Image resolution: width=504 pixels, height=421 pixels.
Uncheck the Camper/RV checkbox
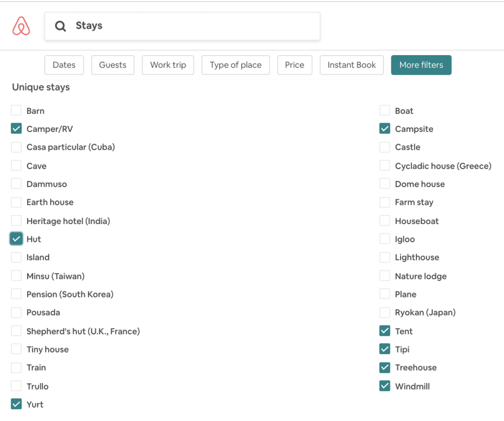16,129
